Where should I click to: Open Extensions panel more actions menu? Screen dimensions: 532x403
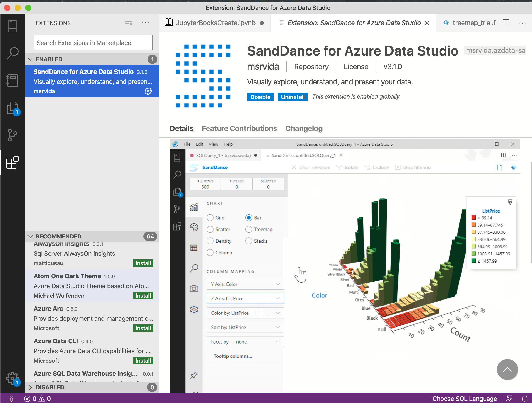click(x=146, y=23)
